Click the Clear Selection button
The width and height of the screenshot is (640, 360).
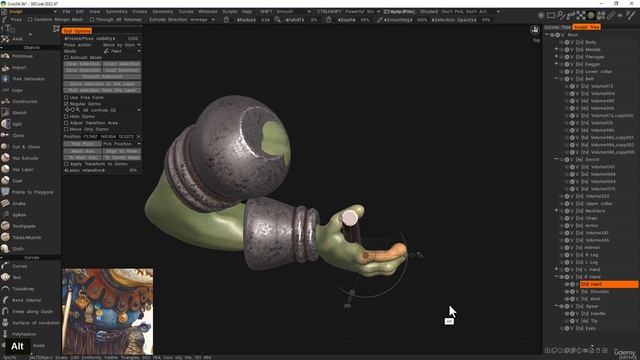click(x=82, y=64)
